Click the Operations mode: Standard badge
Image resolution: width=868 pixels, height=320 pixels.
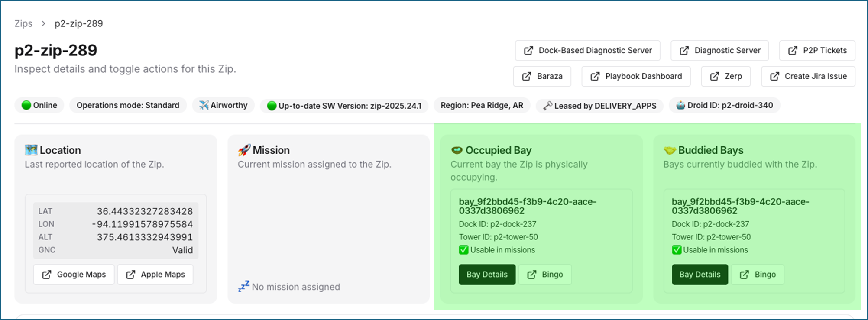(x=128, y=105)
